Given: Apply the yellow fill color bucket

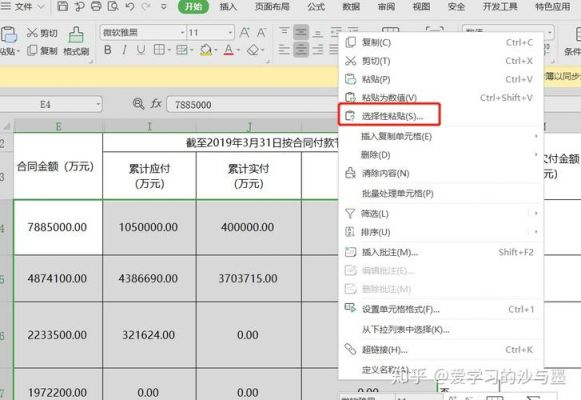Looking at the screenshot, I should pos(206,50).
